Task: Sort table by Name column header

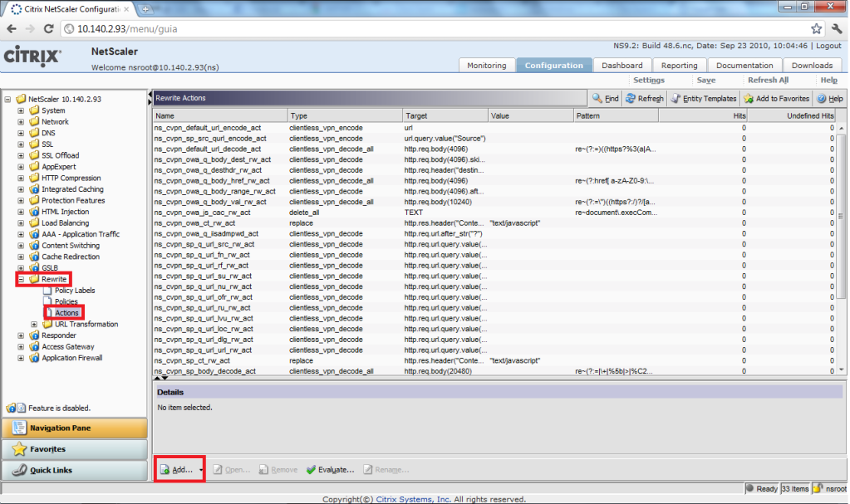Action: pos(220,115)
